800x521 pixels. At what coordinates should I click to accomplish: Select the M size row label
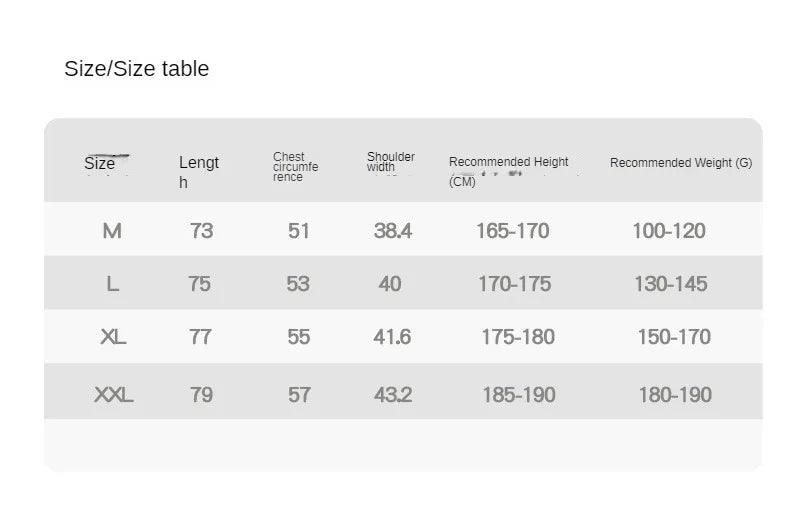point(112,231)
